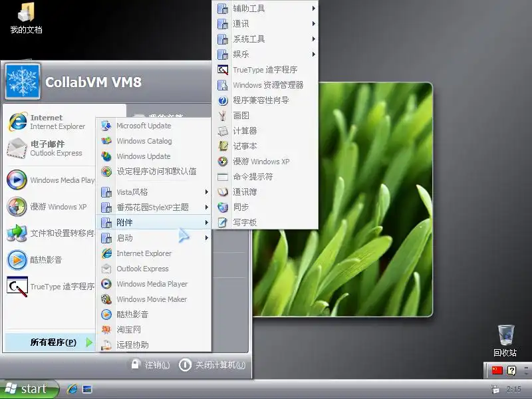Launch 记事本 notepad

265,146
